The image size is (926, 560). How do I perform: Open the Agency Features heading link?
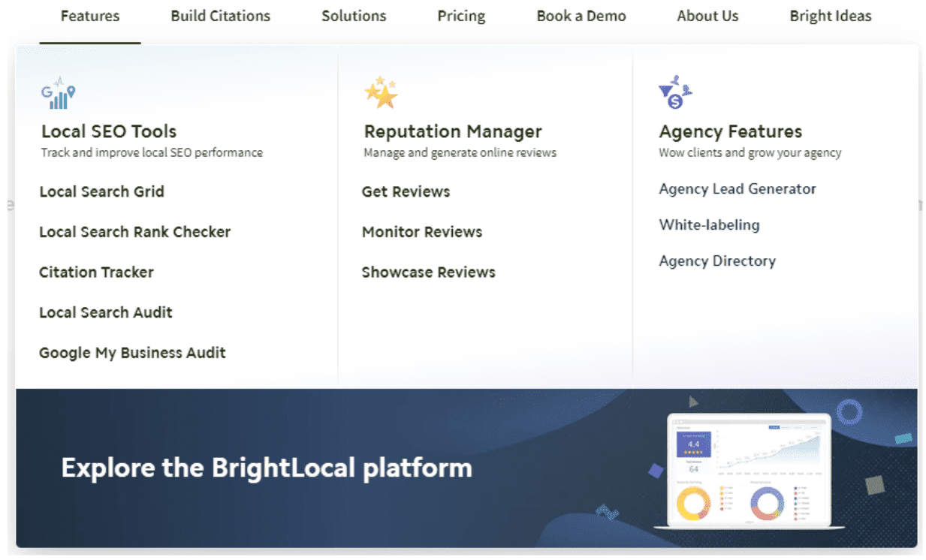(731, 131)
